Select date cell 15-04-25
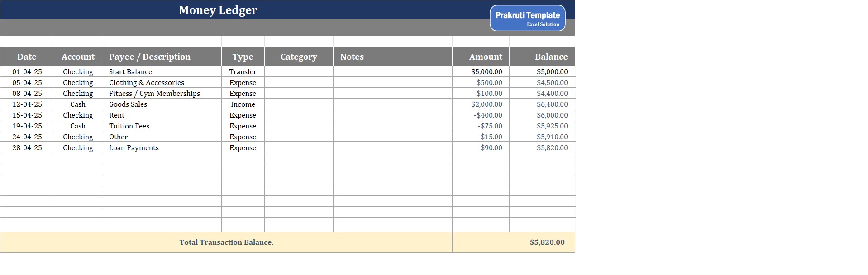 (27, 115)
